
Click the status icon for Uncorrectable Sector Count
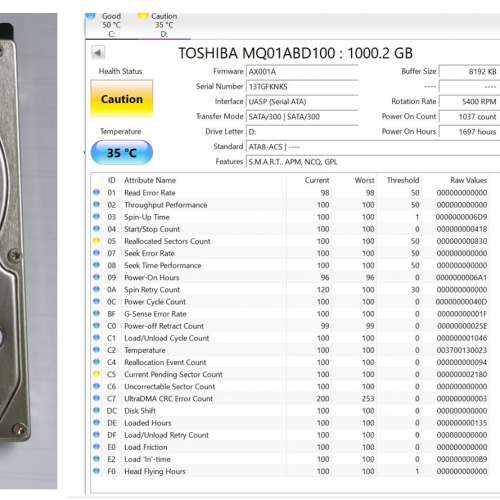(x=97, y=386)
